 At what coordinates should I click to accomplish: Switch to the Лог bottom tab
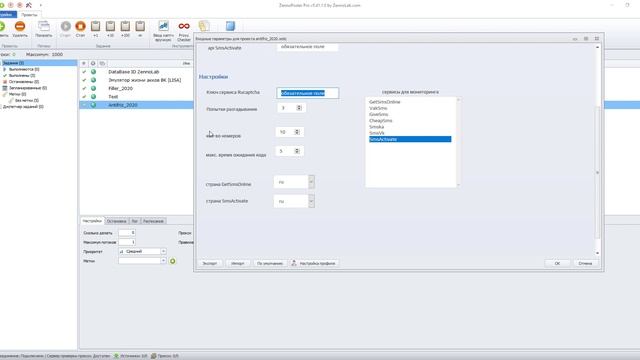click(135, 221)
